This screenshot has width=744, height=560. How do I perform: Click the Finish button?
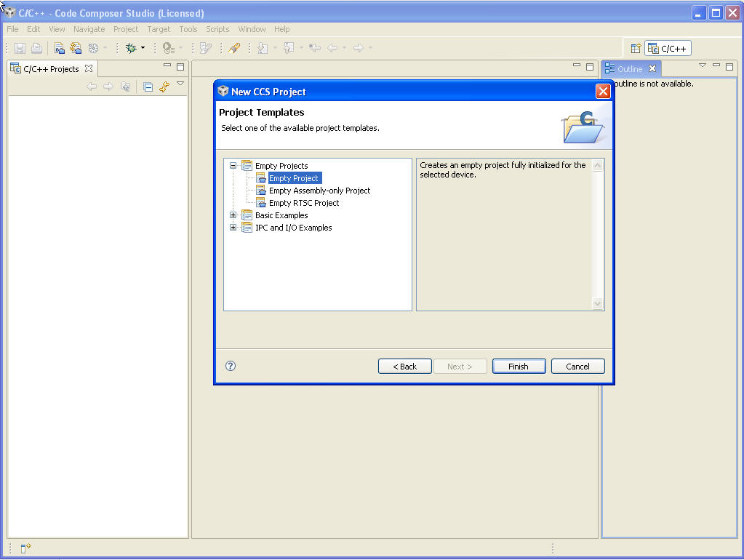coord(518,366)
